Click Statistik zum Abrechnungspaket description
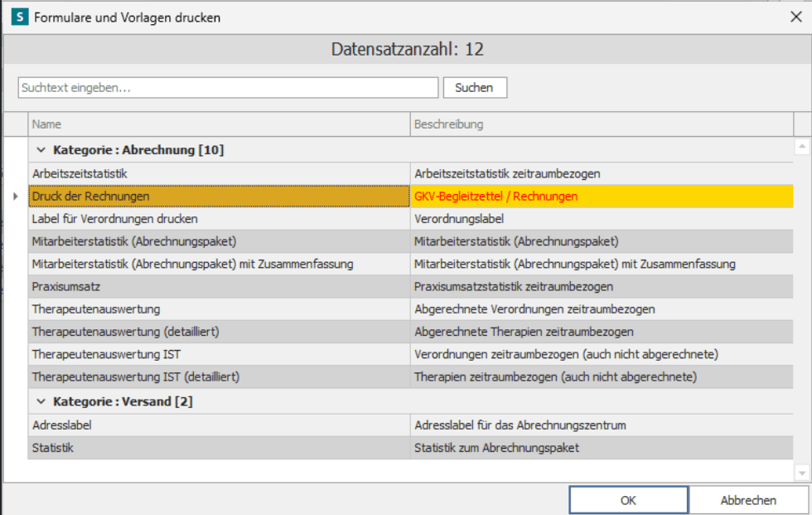This screenshot has width=812, height=515. [x=602, y=448]
